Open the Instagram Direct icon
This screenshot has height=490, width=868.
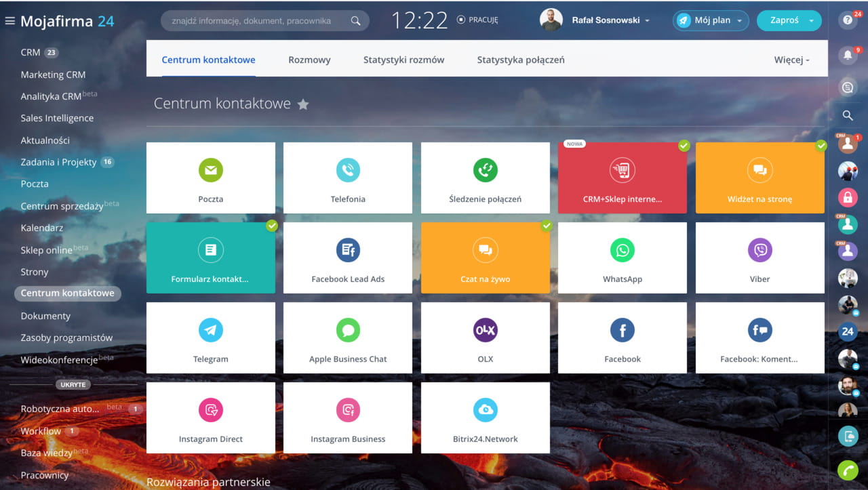pos(210,410)
